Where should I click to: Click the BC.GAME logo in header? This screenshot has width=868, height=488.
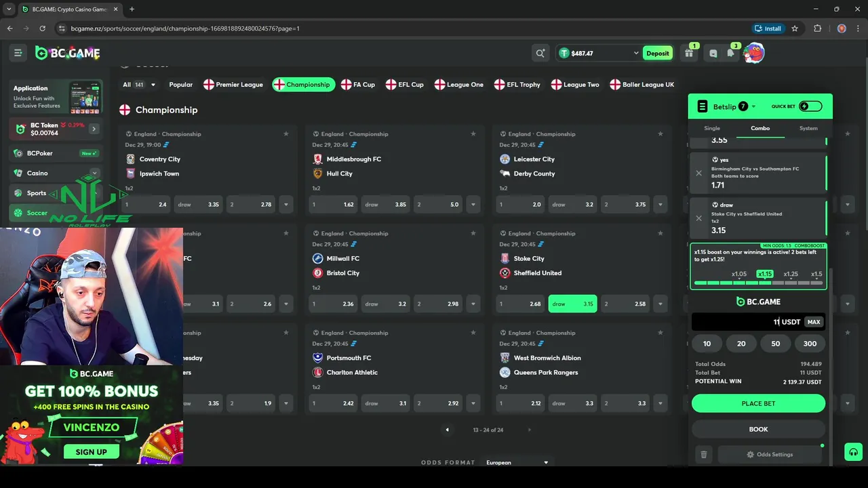(68, 53)
